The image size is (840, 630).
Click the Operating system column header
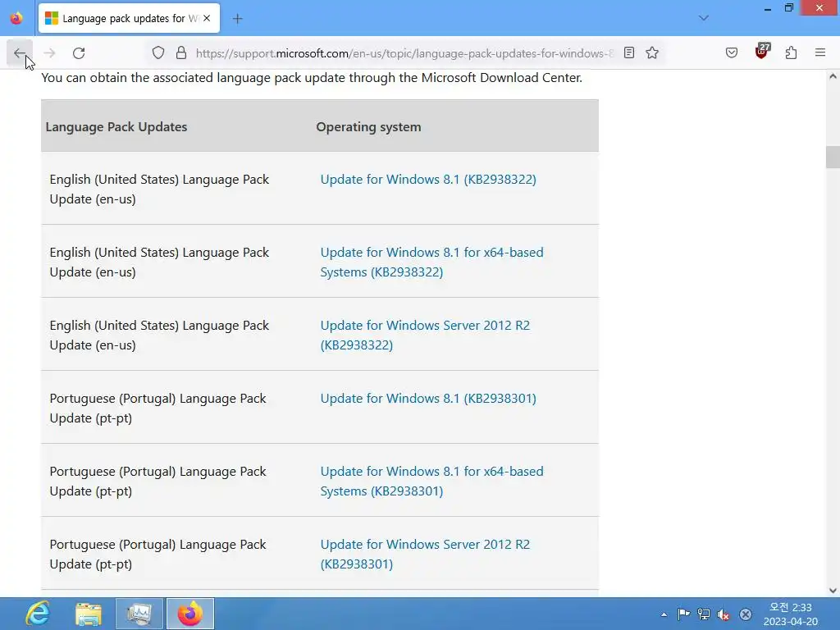(368, 127)
